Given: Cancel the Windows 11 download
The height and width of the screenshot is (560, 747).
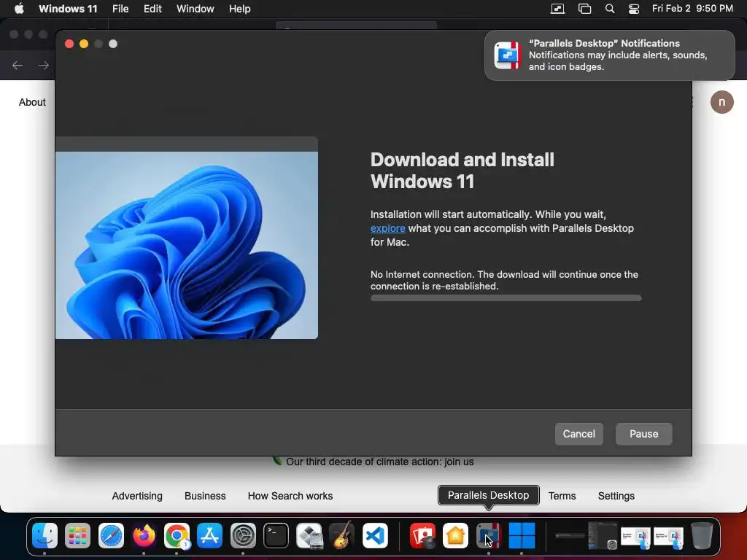Looking at the screenshot, I should coord(578,434).
